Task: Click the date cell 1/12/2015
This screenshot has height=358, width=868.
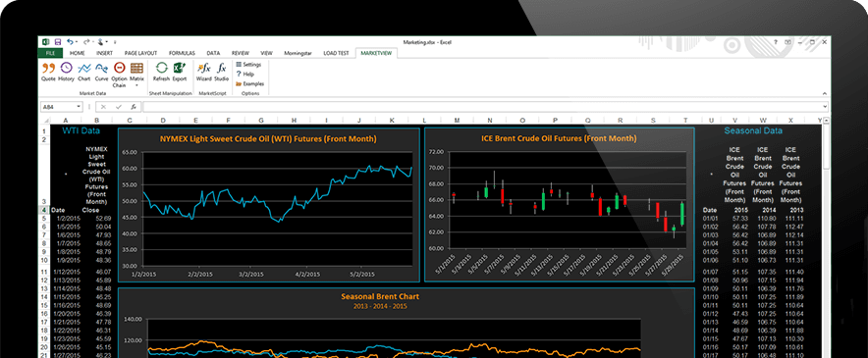Action: point(66,273)
